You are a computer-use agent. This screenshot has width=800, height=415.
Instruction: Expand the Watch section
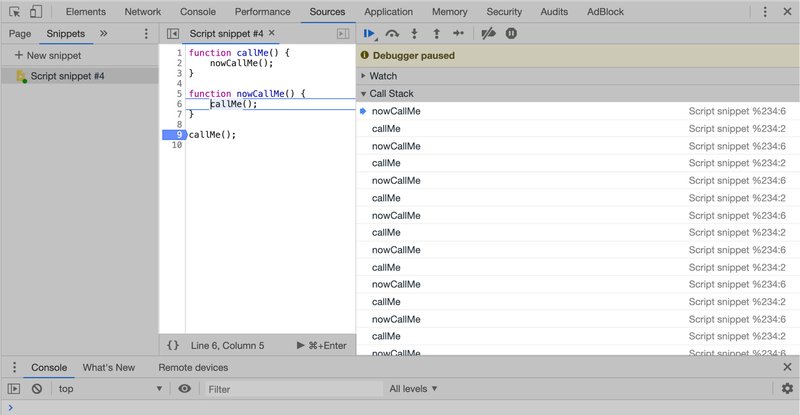pyautogui.click(x=578, y=76)
